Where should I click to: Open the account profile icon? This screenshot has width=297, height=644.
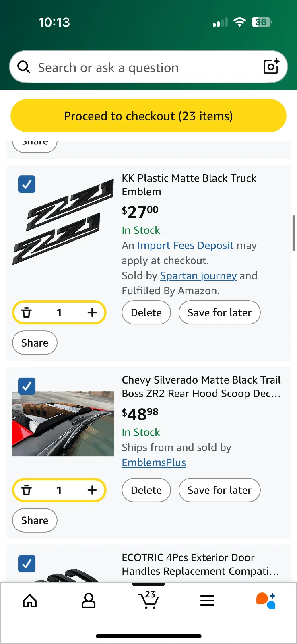click(89, 601)
